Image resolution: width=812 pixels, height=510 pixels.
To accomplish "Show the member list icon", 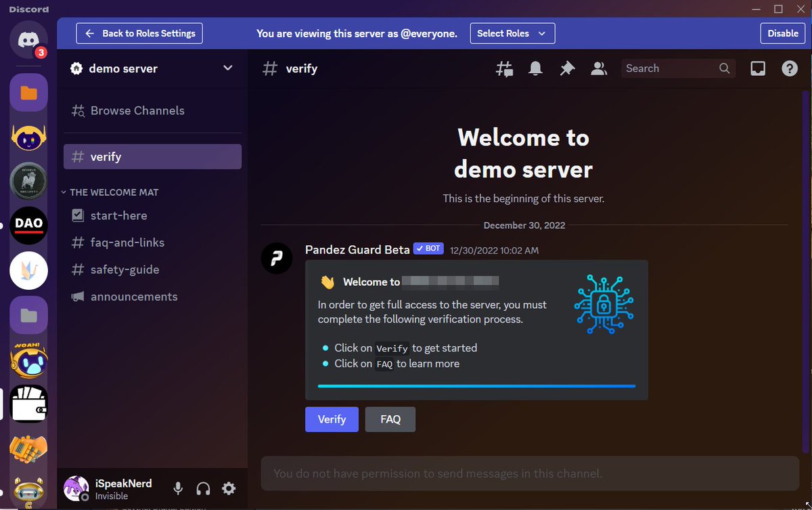I will 599,68.
